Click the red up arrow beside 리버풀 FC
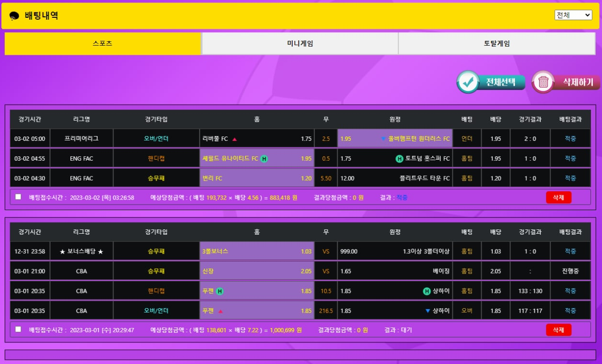Viewport: 602px width, 364px height. pyautogui.click(x=235, y=139)
